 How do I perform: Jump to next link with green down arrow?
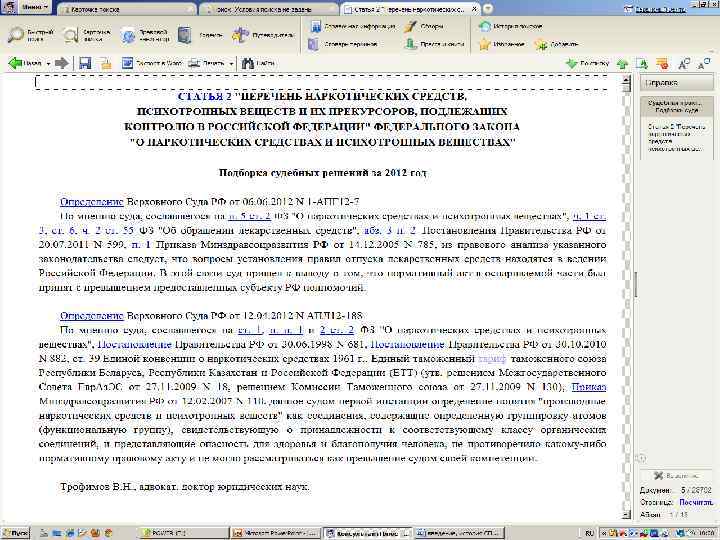572,64
